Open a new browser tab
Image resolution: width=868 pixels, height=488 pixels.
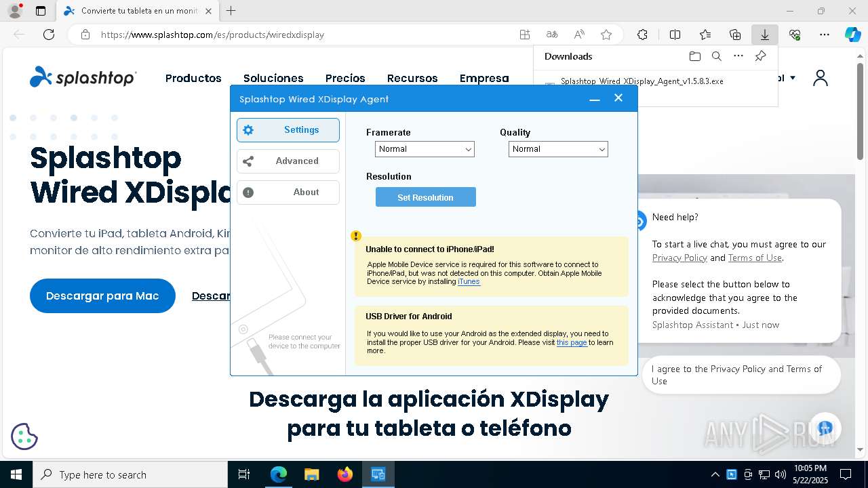(x=231, y=11)
